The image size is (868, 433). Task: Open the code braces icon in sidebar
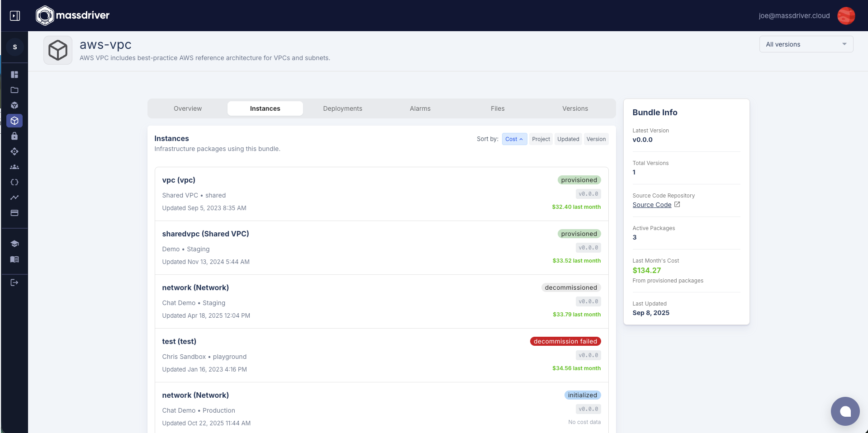click(14, 182)
